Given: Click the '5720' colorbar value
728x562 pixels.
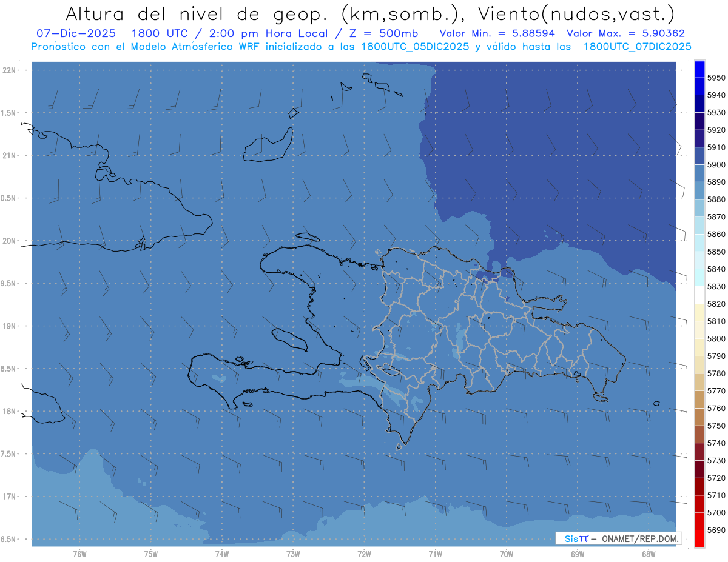Looking at the screenshot, I should (716, 478).
